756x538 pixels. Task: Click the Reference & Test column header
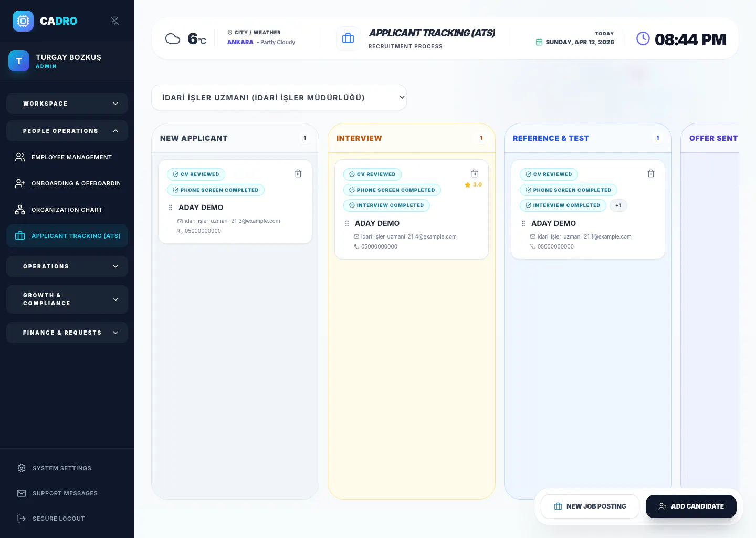pos(588,138)
